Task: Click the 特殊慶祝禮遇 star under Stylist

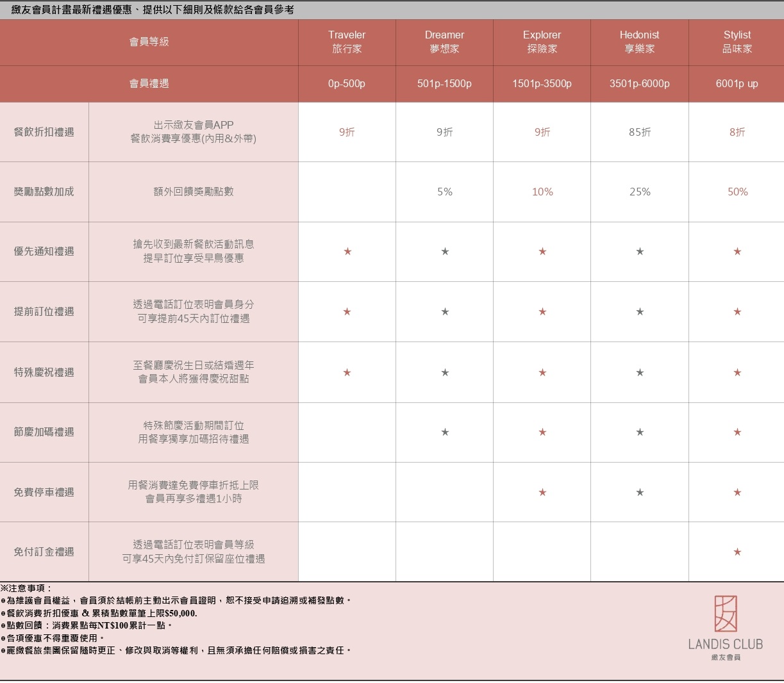Action: (737, 372)
